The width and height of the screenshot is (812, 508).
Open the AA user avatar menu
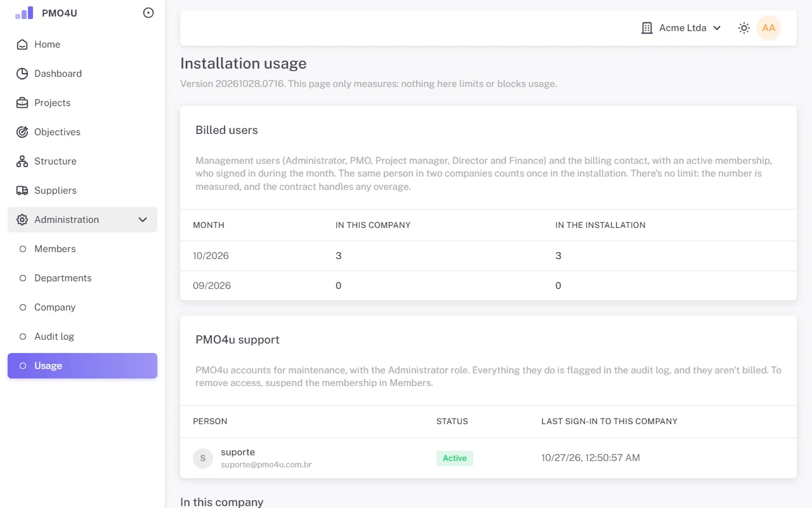[x=769, y=28]
